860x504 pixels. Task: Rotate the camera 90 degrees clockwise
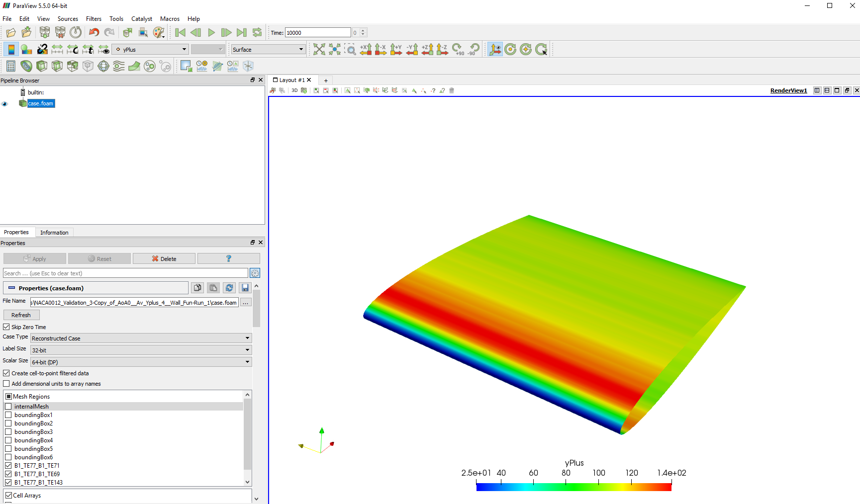pos(458,49)
